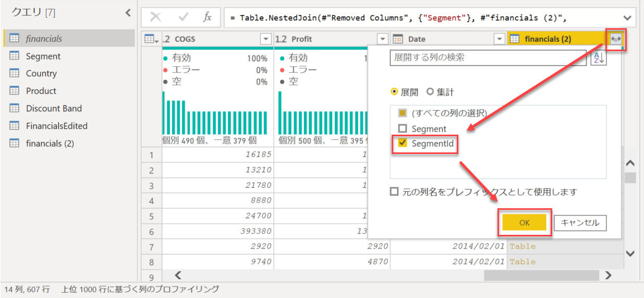644x298 pixels.
Task: Toggle the (すべての列の選択) checkbox
Action: coord(403,113)
